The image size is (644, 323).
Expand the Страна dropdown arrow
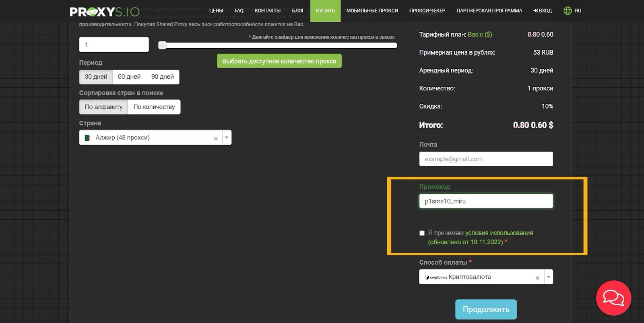coord(227,138)
